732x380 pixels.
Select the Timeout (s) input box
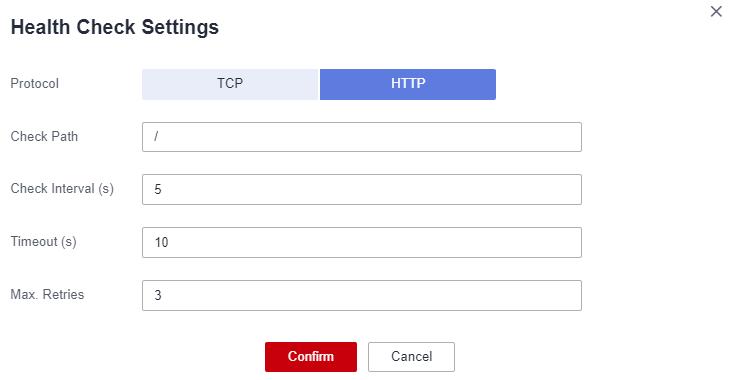click(362, 242)
